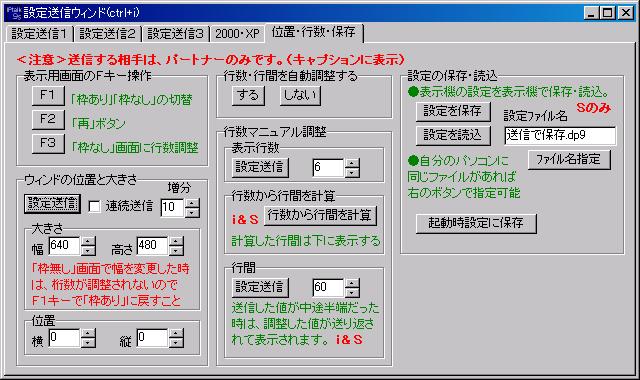Decrease the 増分 value with down arrow
The width and height of the screenshot is (640, 380).
click(x=192, y=213)
